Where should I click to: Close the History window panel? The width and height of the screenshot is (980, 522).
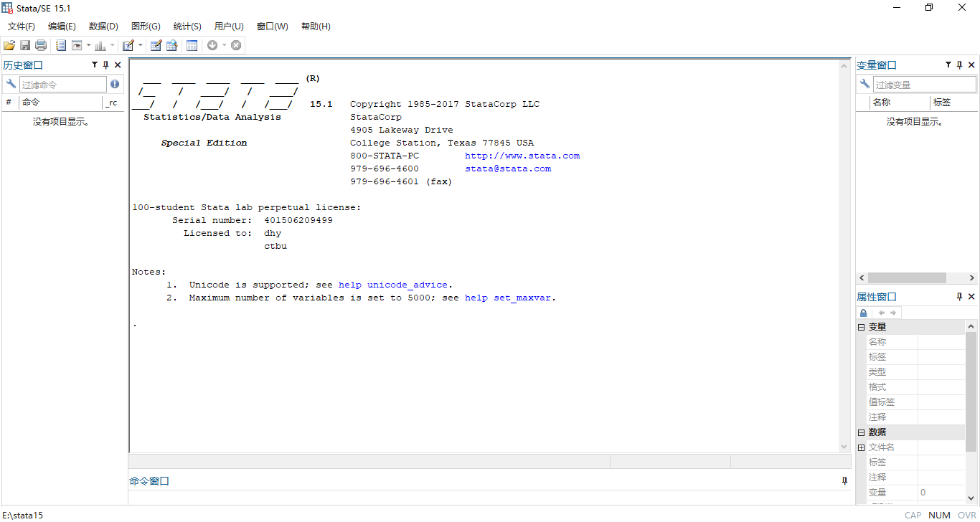click(x=118, y=65)
